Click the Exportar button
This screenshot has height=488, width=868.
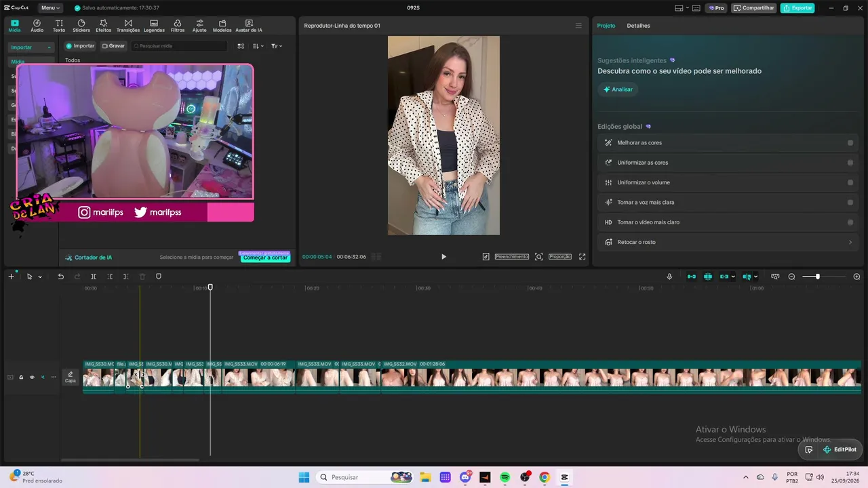point(797,8)
